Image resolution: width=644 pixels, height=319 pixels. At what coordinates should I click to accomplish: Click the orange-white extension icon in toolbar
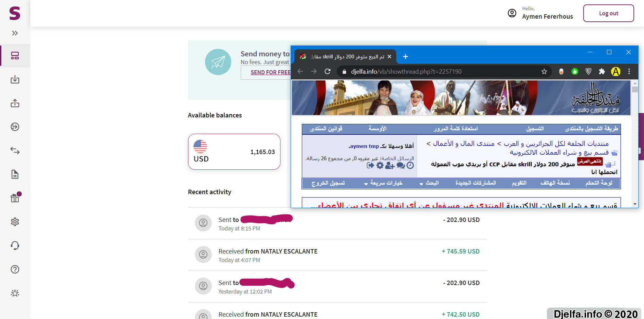click(561, 71)
